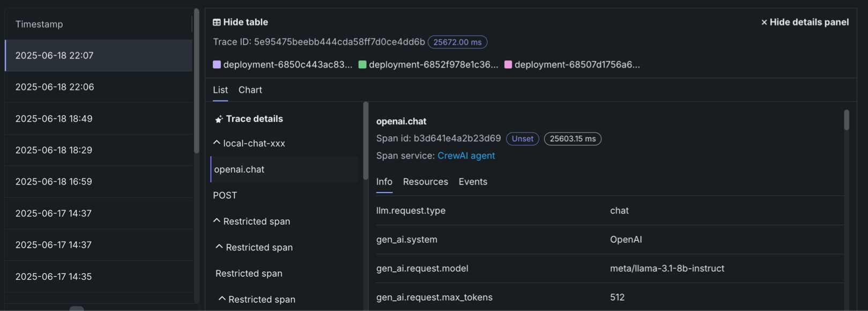Open the Resources tab

pyautogui.click(x=425, y=182)
